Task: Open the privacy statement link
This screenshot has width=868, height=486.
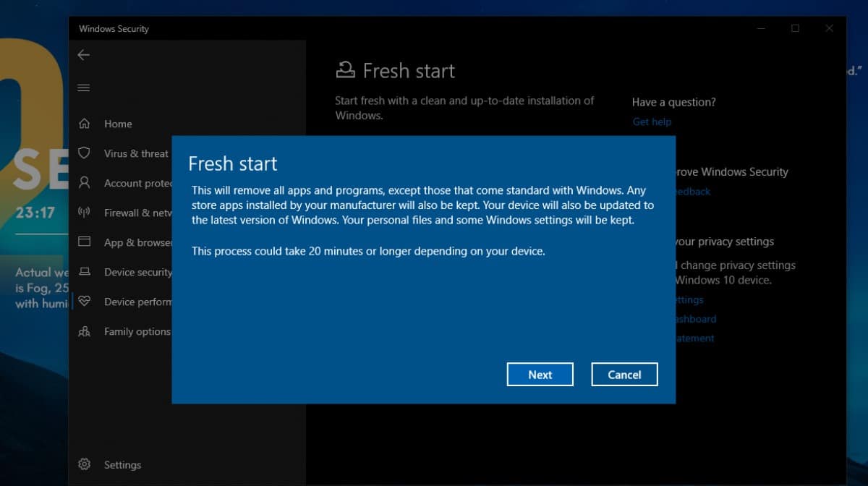Action: tap(693, 338)
